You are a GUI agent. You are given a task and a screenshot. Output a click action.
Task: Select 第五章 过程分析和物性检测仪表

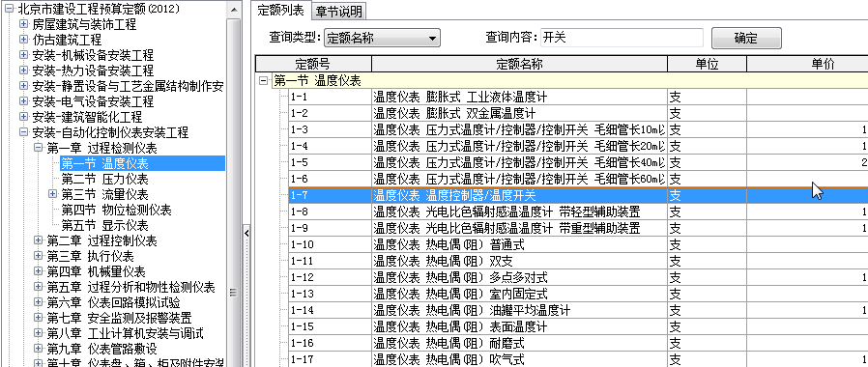pos(130,288)
